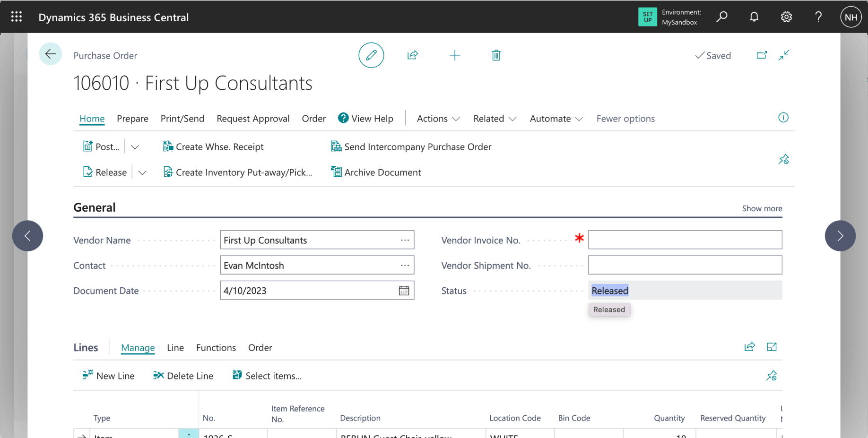
Task: Click the Vendor Shipment No. input field
Action: click(x=685, y=266)
